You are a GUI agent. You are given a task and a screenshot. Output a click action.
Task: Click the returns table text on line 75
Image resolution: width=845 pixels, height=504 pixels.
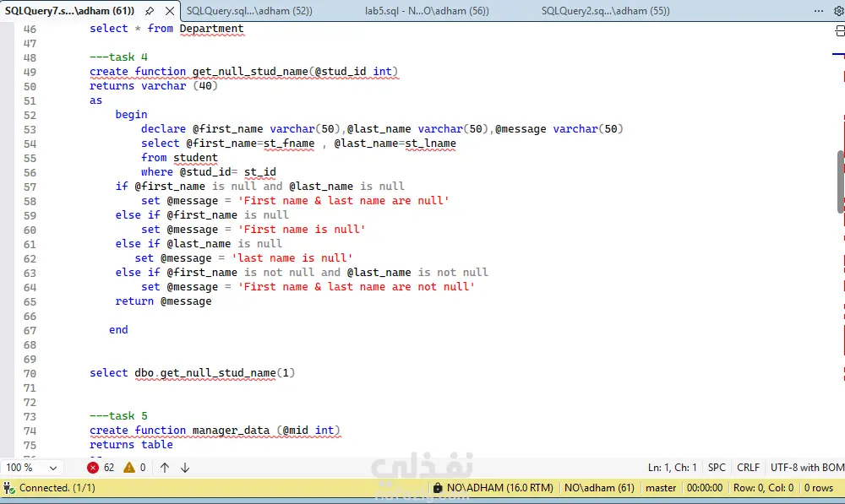[x=131, y=444]
